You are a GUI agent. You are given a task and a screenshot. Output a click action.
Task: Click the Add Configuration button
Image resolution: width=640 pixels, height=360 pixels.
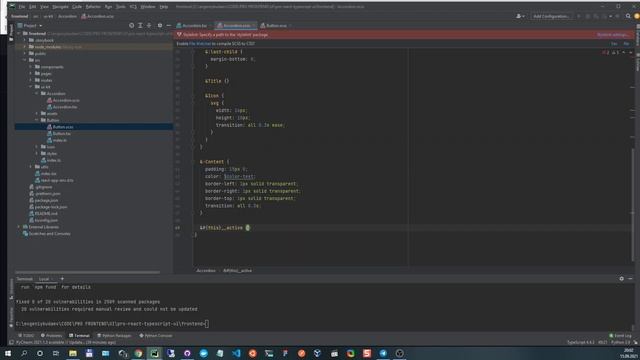click(551, 16)
